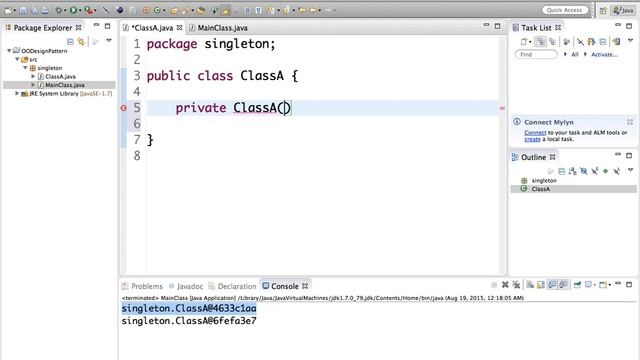Toggle Scheduled view in Task List
The width and height of the screenshot is (640, 360).
[552, 41]
